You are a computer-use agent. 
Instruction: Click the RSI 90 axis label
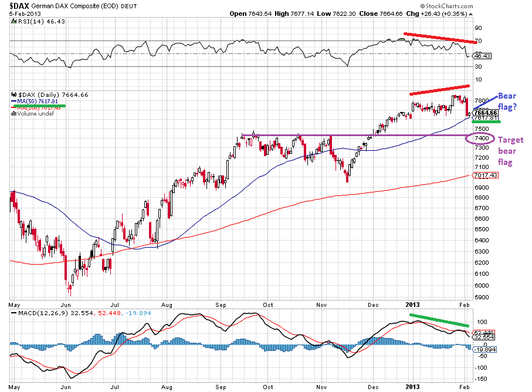[479, 28]
